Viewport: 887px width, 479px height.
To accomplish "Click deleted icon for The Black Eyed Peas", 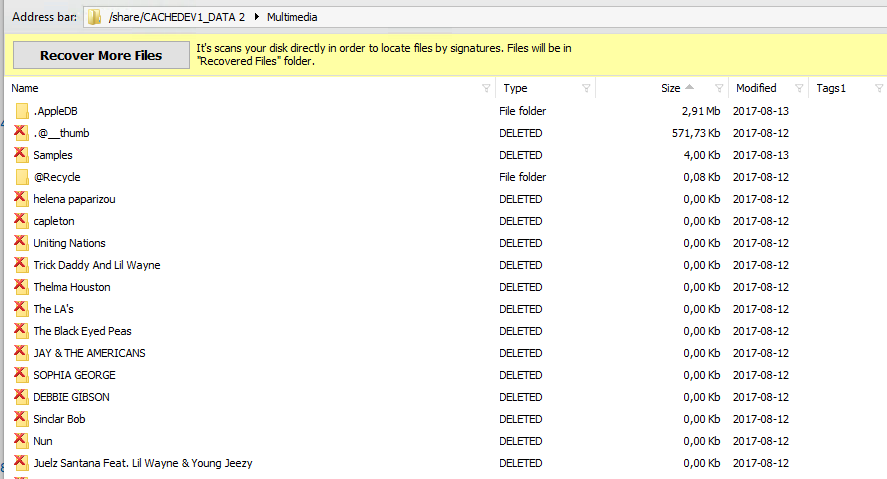I will click(x=21, y=331).
